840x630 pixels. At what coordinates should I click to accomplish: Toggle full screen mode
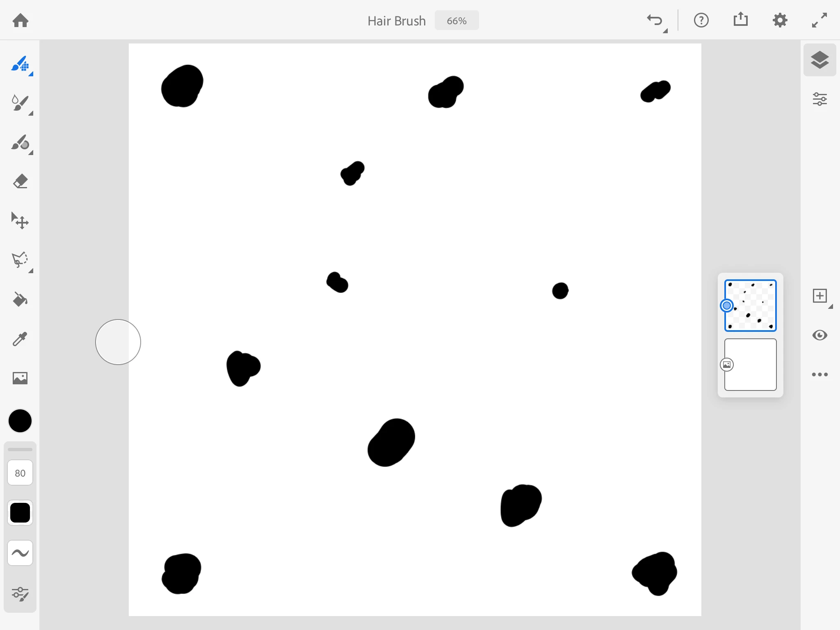(x=819, y=20)
